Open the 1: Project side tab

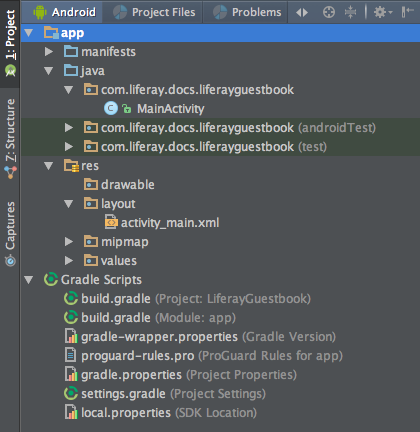[x=10, y=43]
